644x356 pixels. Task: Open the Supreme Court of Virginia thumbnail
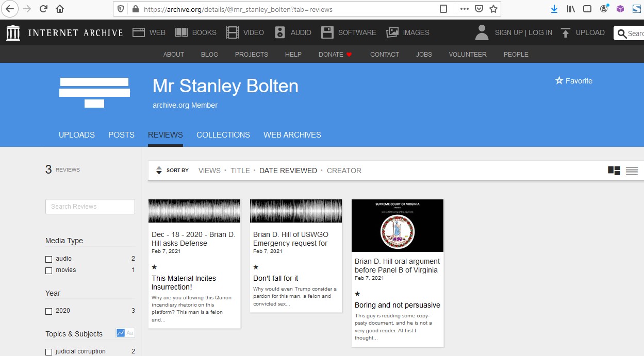pos(398,226)
